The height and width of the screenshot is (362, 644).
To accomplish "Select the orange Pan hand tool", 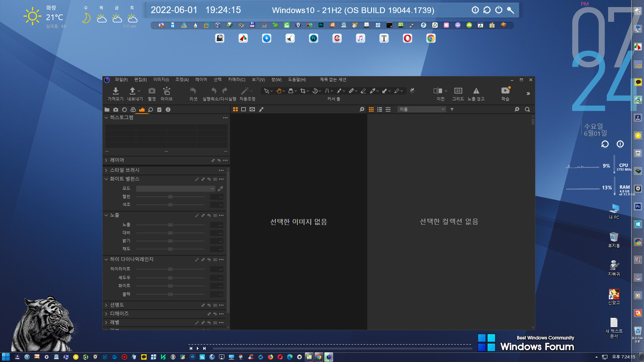I will click(278, 91).
